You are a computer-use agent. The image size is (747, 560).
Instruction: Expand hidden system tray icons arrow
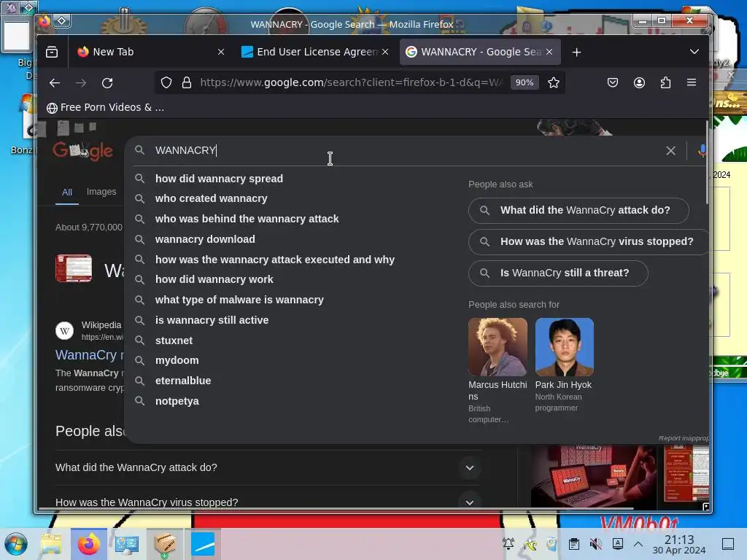(638, 544)
